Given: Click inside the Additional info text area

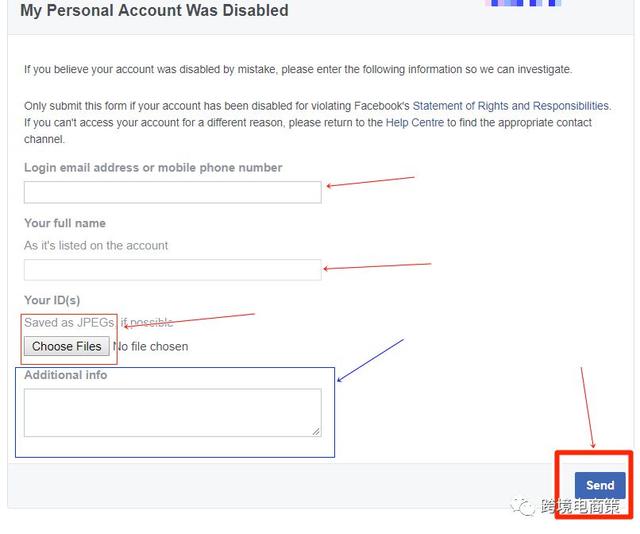Looking at the screenshot, I should 170,411.
